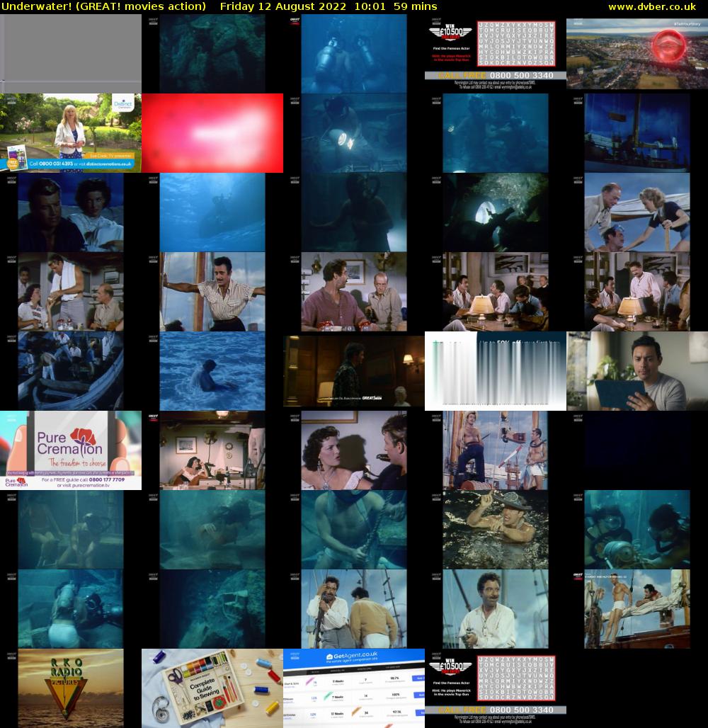
Task: Open the blue night sailing boat deck frame
Action: [x=637, y=133]
